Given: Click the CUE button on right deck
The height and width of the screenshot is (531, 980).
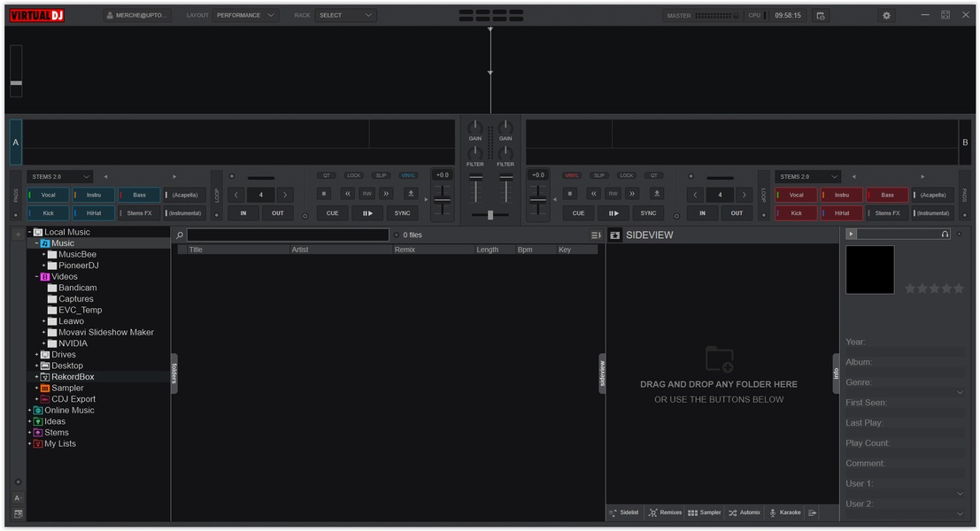Looking at the screenshot, I should click(578, 213).
